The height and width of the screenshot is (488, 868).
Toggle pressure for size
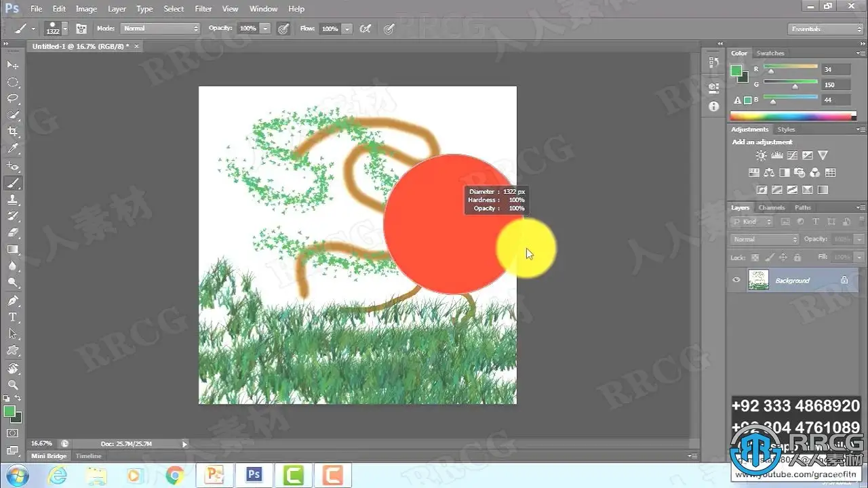coord(389,28)
